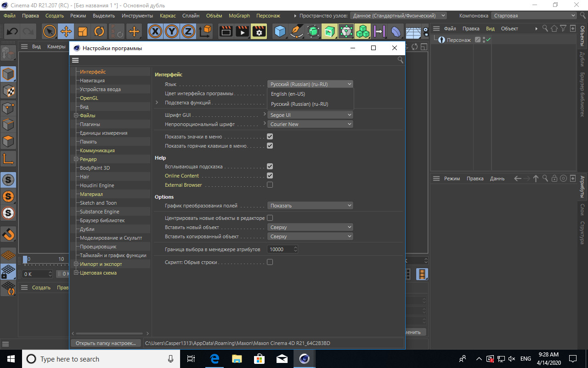Select the Move tool in the toolbar
The image size is (588, 368).
tap(66, 32)
